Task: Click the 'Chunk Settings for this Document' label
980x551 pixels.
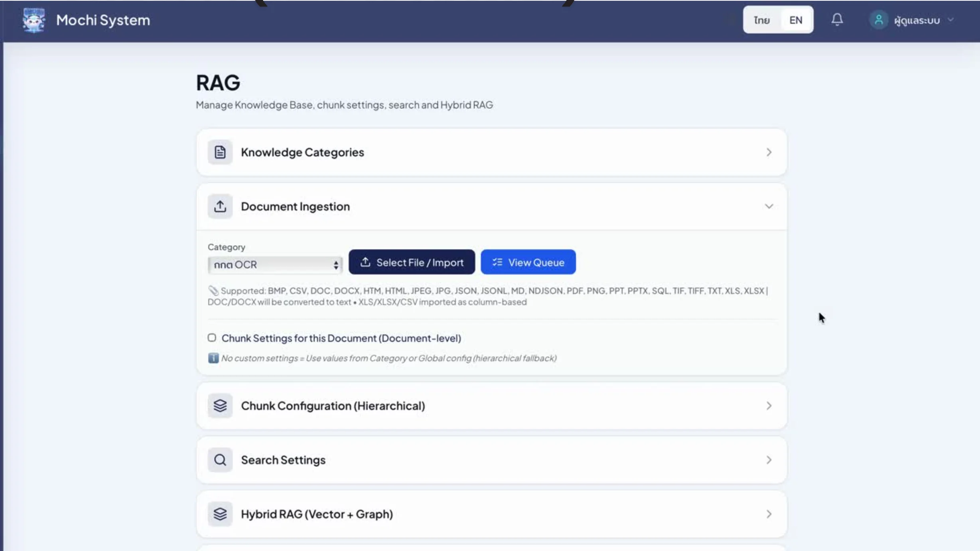Action: [x=341, y=338]
